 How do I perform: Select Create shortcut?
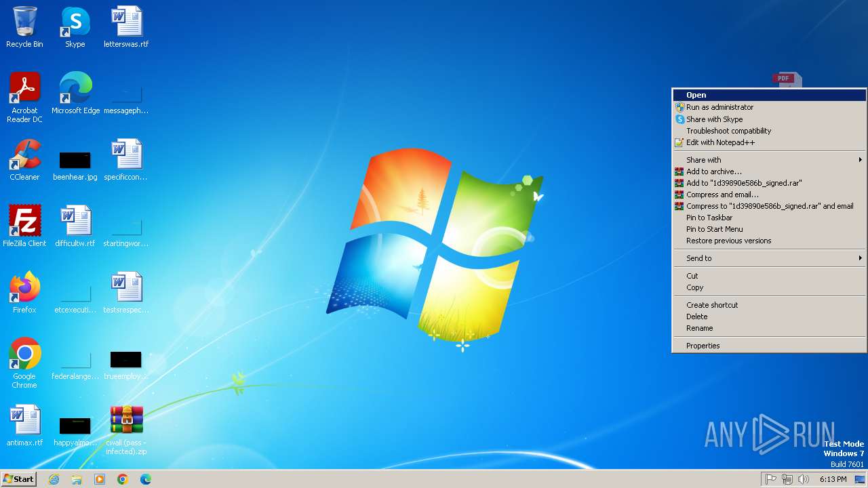pos(769,305)
